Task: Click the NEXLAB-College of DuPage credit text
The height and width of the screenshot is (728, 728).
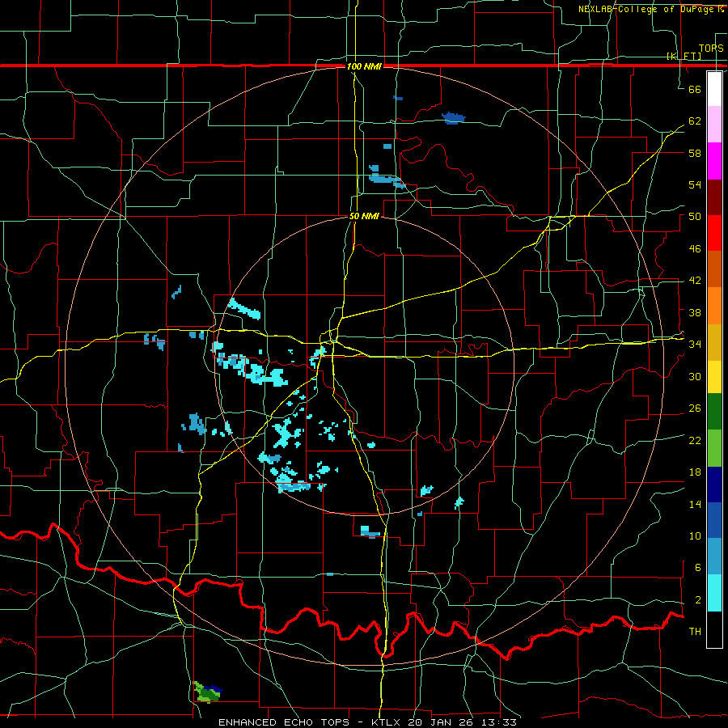Action: click(651, 9)
